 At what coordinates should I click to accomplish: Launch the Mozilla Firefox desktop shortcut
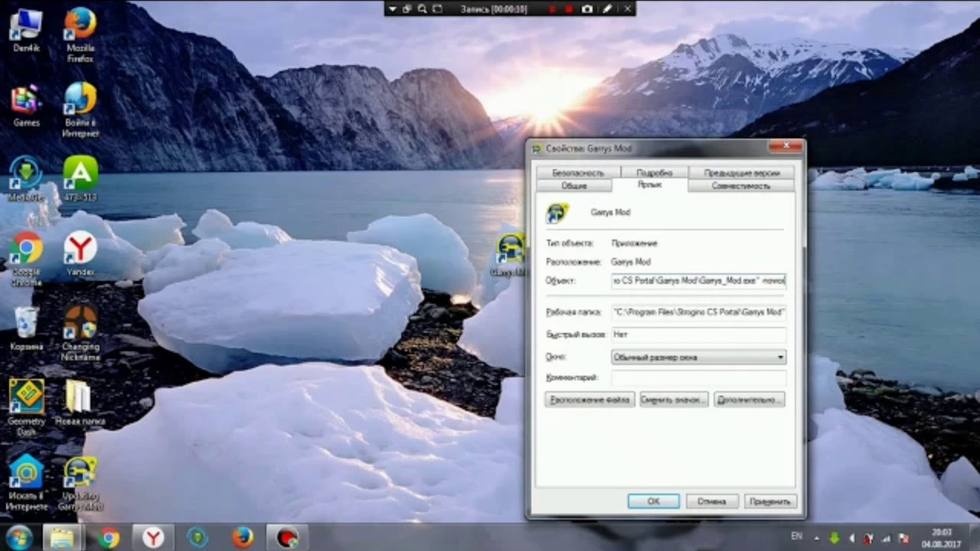[x=80, y=34]
